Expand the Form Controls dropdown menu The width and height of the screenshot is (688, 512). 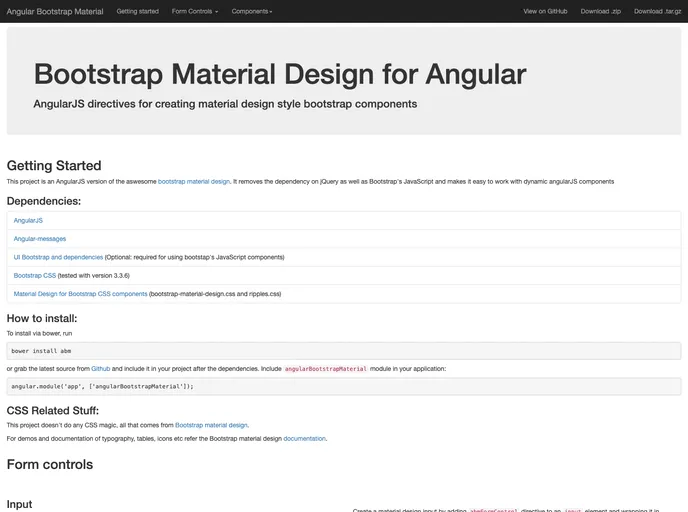tap(195, 11)
